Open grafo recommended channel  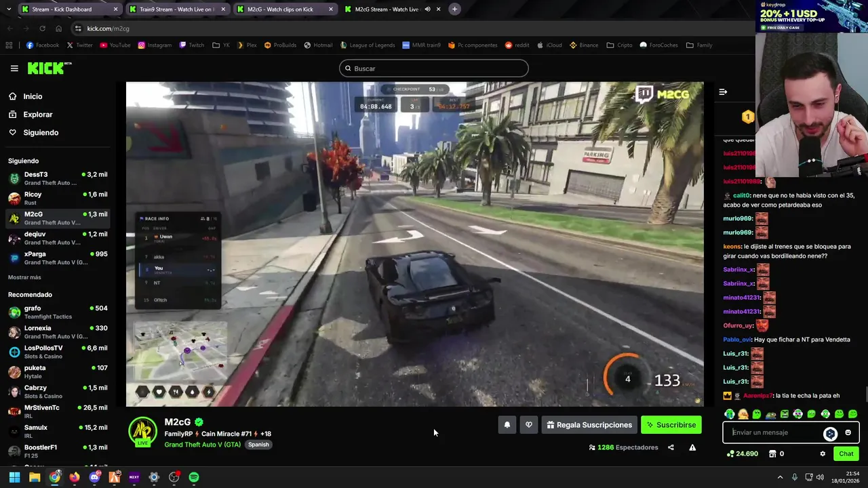click(58, 312)
